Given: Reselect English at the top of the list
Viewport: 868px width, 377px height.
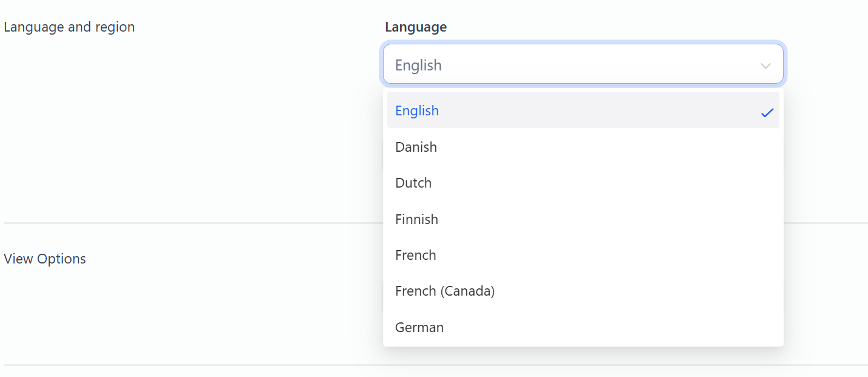Looking at the screenshot, I should tap(417, 110).
